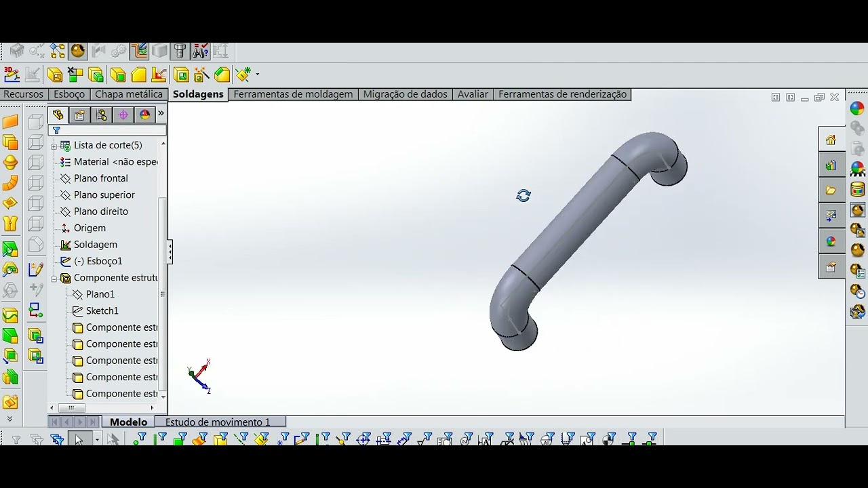Select the Weld Bead tool
The height and width of the screenshot is (488, 868).
(159, 75)
